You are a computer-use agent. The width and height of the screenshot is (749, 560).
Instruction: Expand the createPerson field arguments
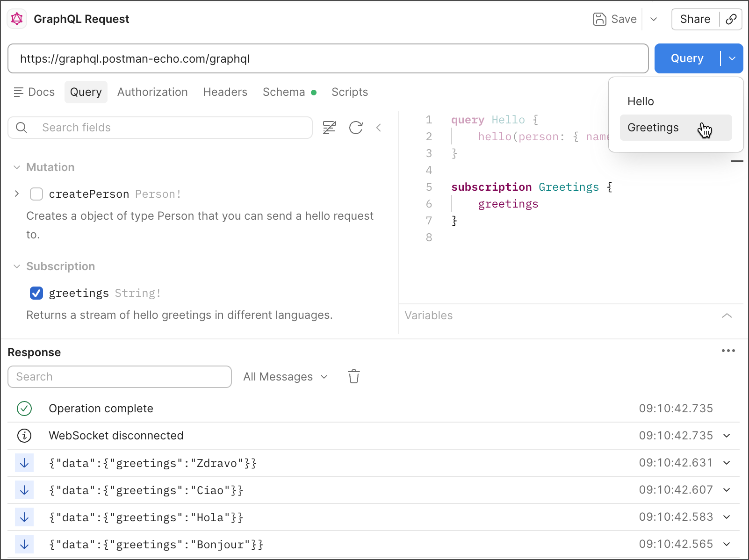(17, 194)
